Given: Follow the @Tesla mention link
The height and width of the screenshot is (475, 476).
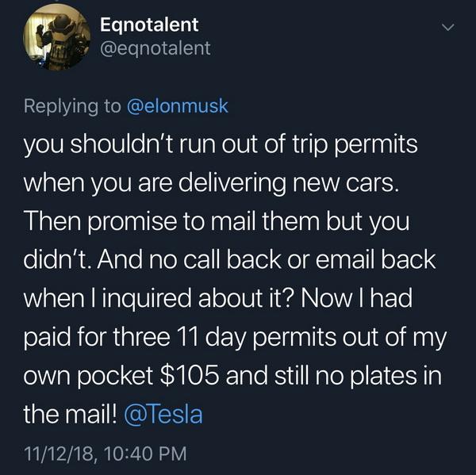Looking at the screenshot, I should (x=163, y=414).
